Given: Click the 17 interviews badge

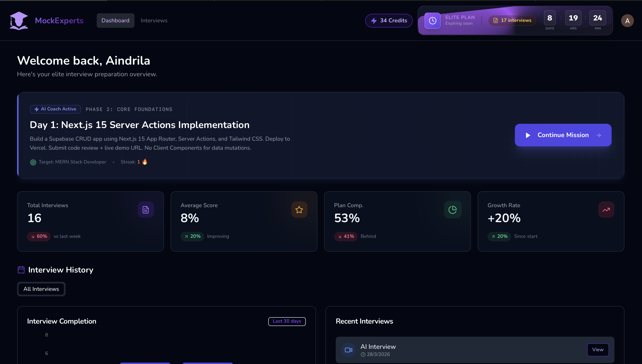Looking at the screenshot, I should [512, 20].
